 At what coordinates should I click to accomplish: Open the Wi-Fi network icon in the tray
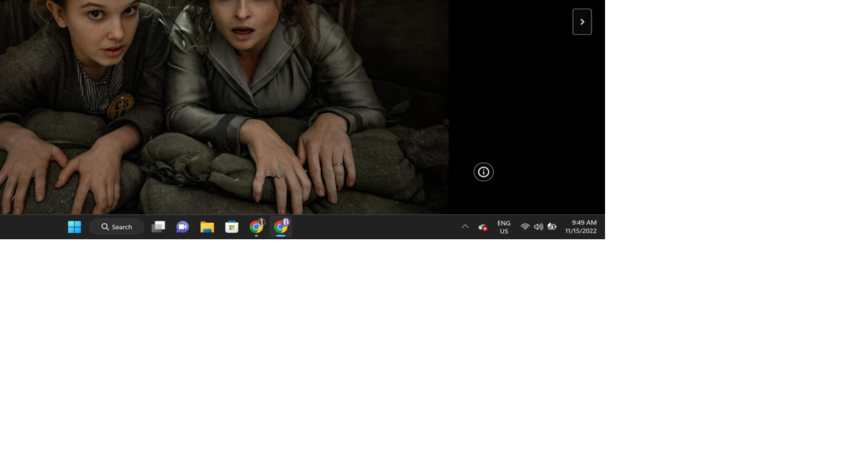[x=525, y=226]
